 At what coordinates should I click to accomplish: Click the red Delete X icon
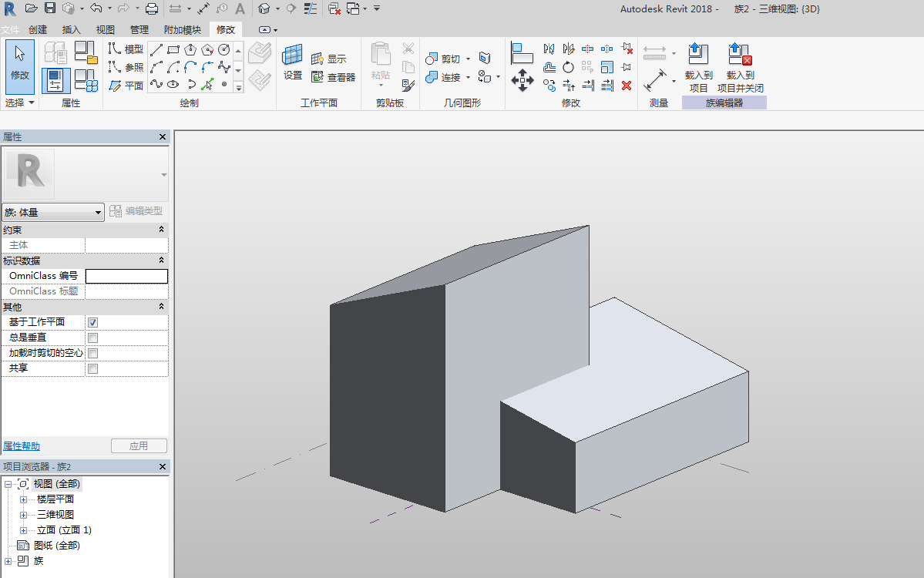[x=627, y=86]
